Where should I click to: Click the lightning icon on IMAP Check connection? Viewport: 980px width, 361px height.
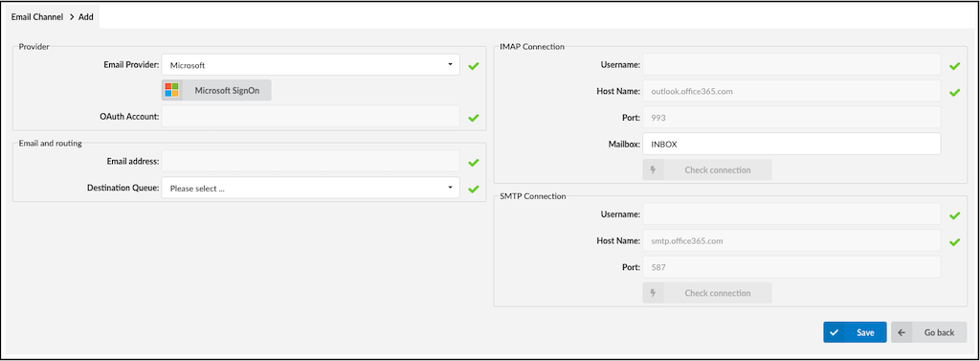[x=653, y=169]
